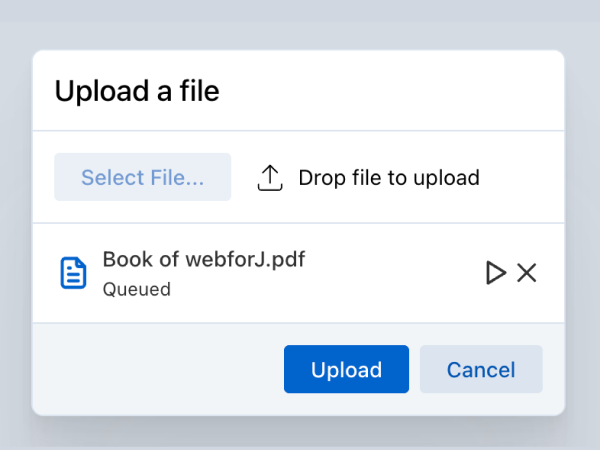Click the blue PDF document icon
Screen dimensions: 600x450
pos(73,273)
